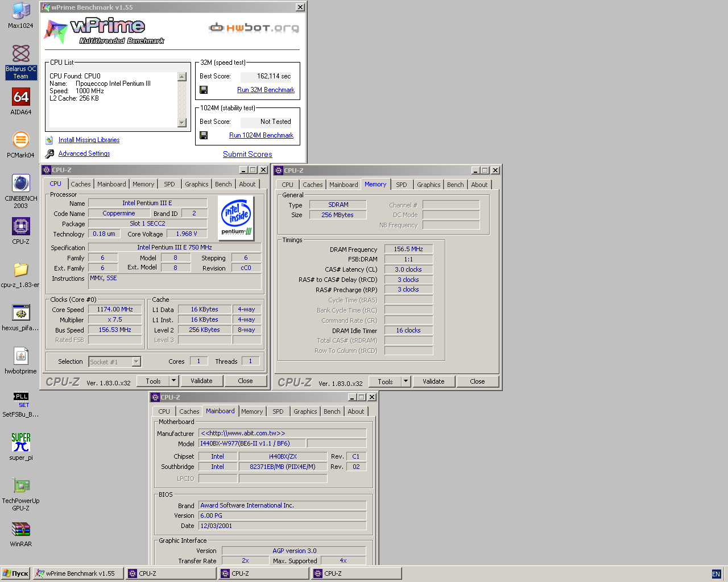Switch to Caches tab in processor CPU-Z window

(x=81, y=184)
